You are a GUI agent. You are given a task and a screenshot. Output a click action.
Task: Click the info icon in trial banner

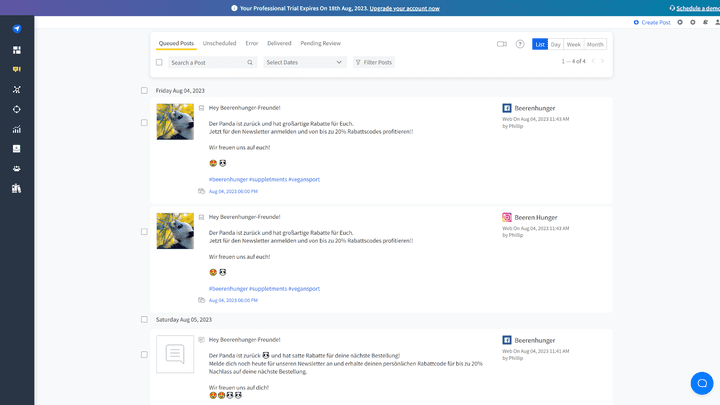pos(234,8)
